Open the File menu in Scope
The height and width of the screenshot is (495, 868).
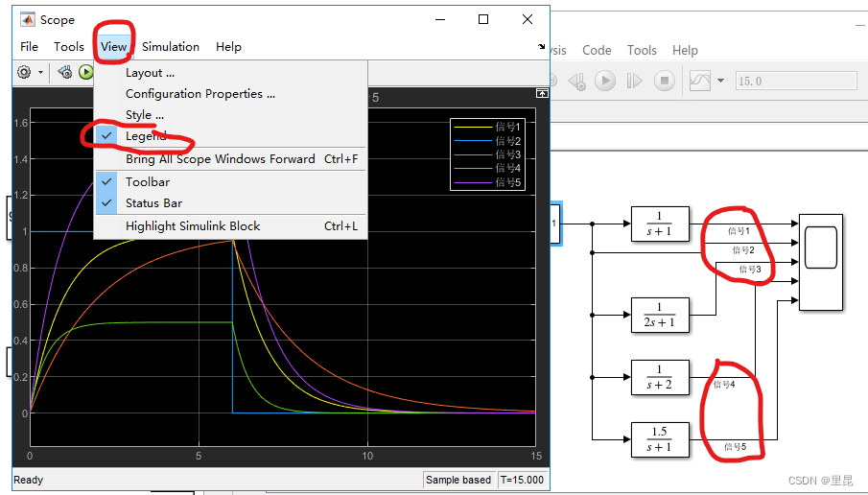point(29,46)
